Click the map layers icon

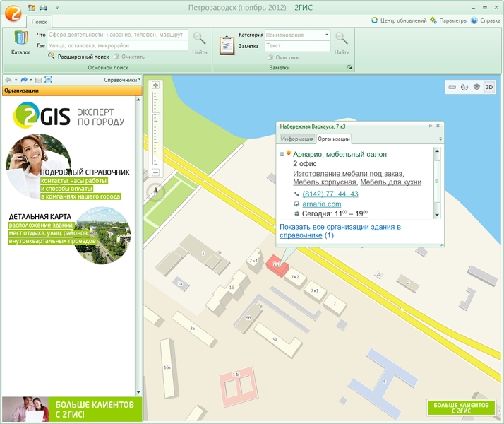(x=476, y=87)
